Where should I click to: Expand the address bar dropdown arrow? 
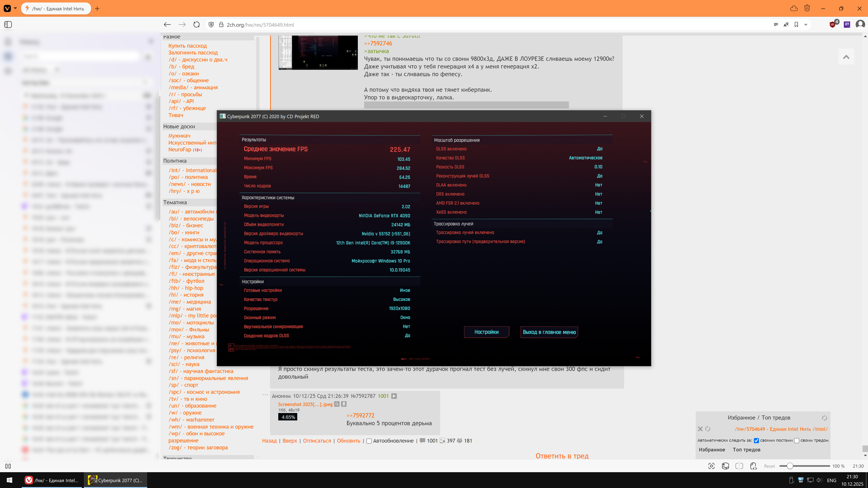click(806, 25)
